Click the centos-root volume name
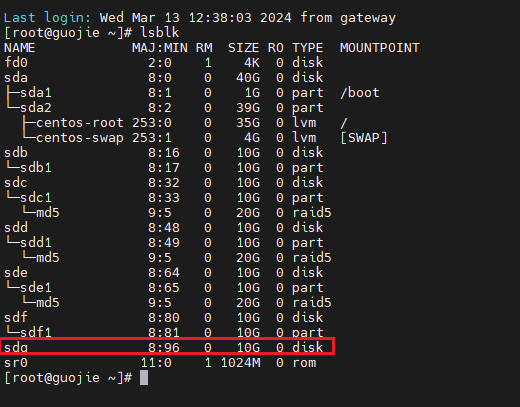 (x=80, y=123)
